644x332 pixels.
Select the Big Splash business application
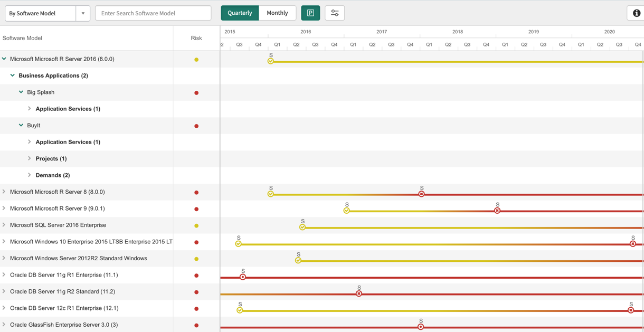pos(41,92)
